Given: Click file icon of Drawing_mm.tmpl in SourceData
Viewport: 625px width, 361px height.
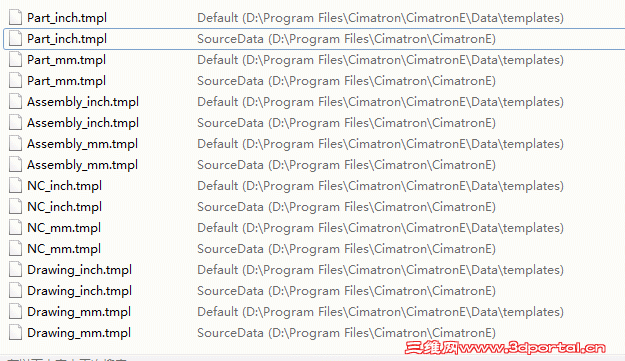Looking at the screenshot, I should pos(15,333).
